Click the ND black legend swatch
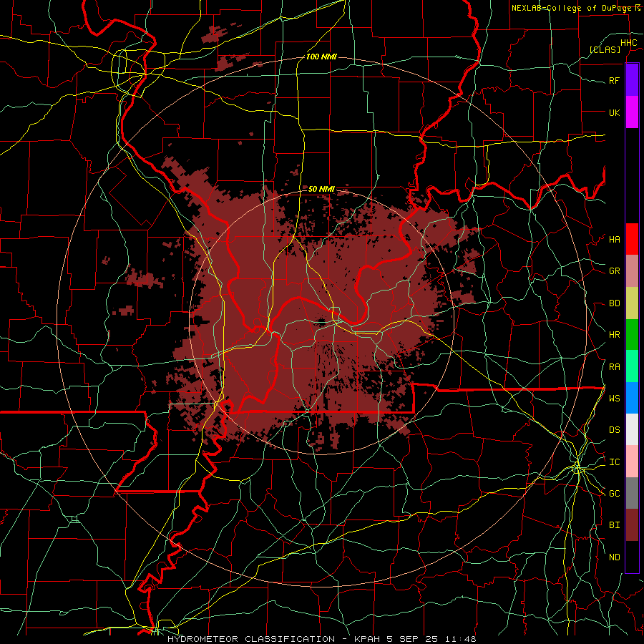 tap(632, 557)
